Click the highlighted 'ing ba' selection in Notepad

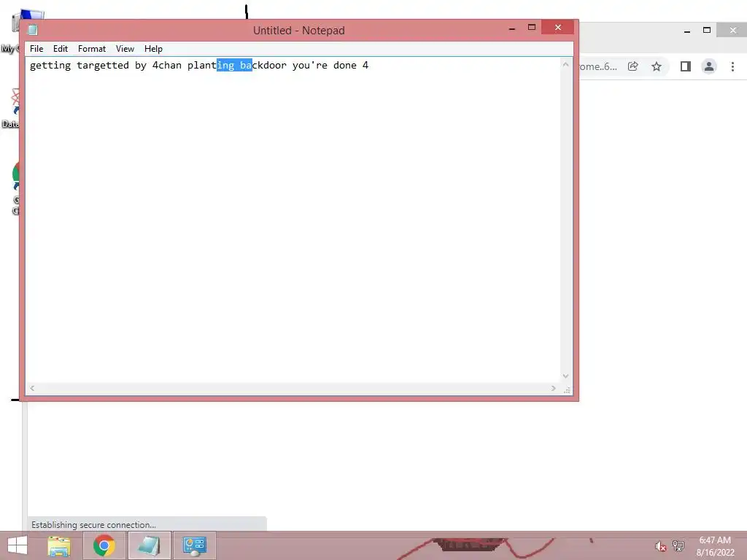pyautogui.click(x=234, y=65)
